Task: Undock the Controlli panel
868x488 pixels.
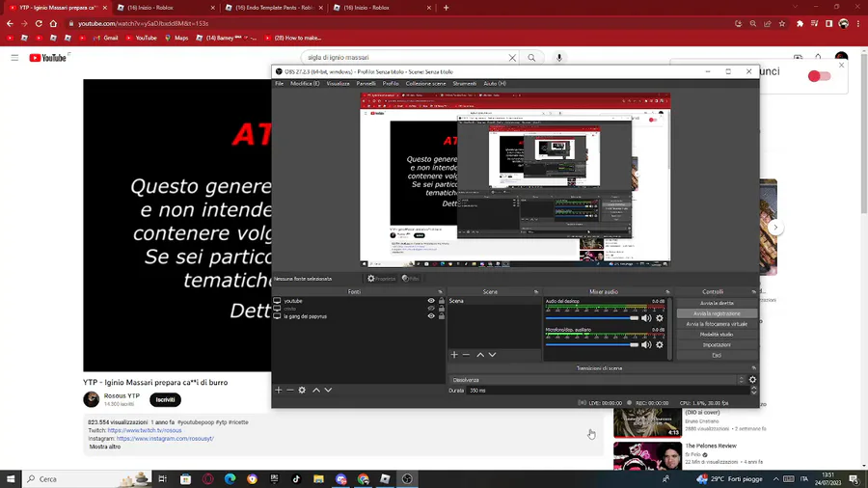Action: pyautogui.click(x=753, y=291)
